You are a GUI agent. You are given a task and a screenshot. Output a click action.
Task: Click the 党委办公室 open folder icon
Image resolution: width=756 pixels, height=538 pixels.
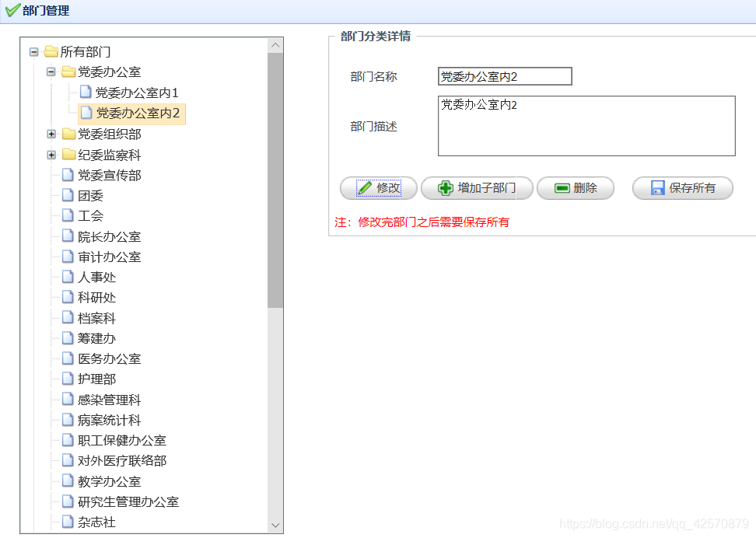tap(68, 72)
